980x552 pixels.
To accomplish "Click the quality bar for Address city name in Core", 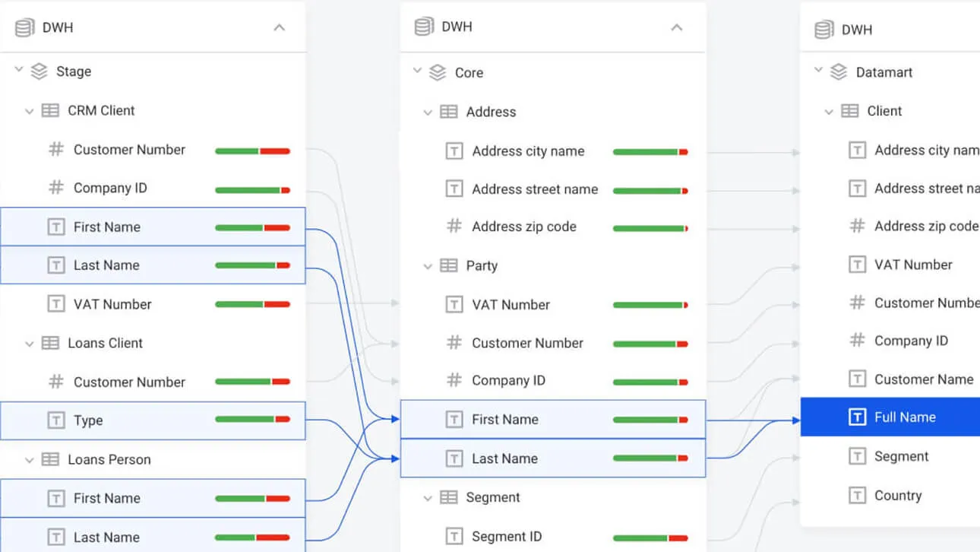I will (x=650, y=152).
